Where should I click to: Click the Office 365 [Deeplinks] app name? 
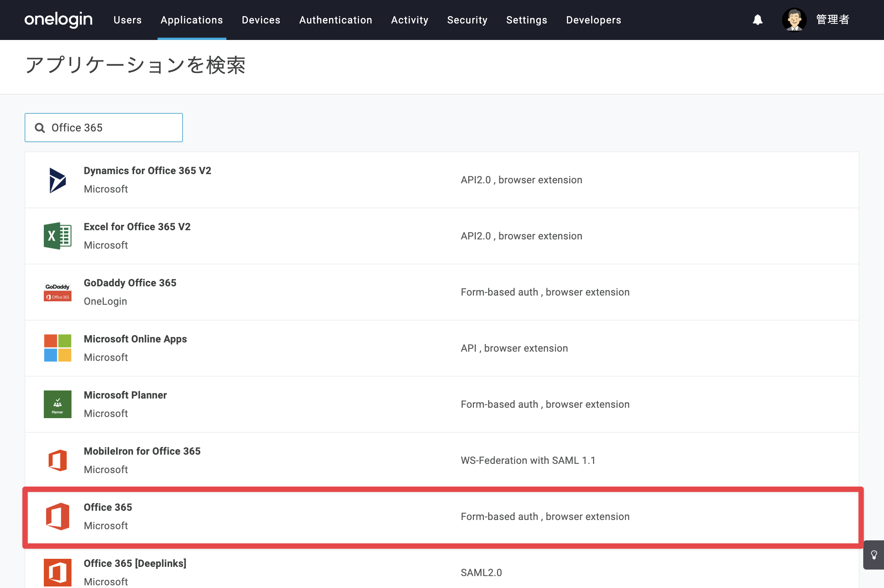135,563
